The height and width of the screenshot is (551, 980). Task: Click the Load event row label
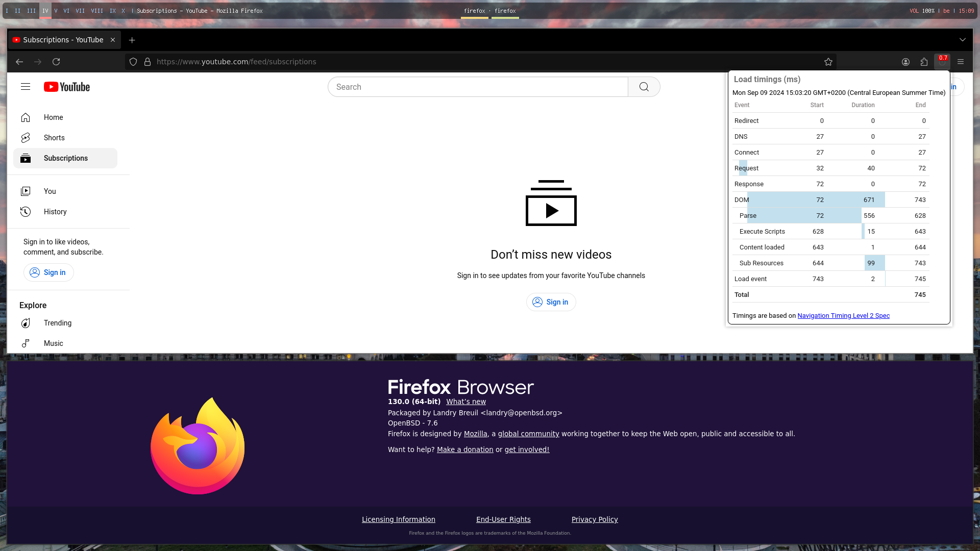(750, 279)
